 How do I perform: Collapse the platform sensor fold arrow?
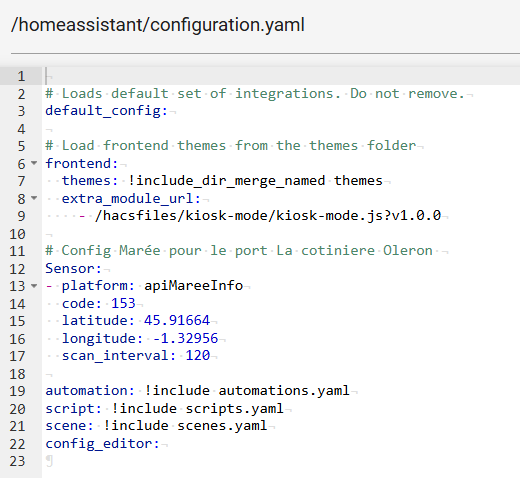coord(34,286)
